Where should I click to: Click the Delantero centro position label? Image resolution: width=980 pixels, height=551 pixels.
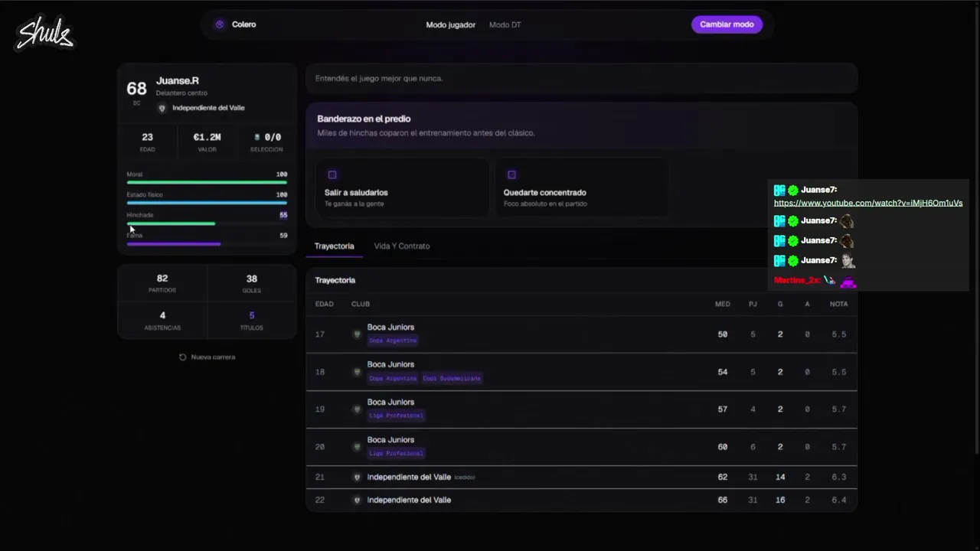point(181,93)
